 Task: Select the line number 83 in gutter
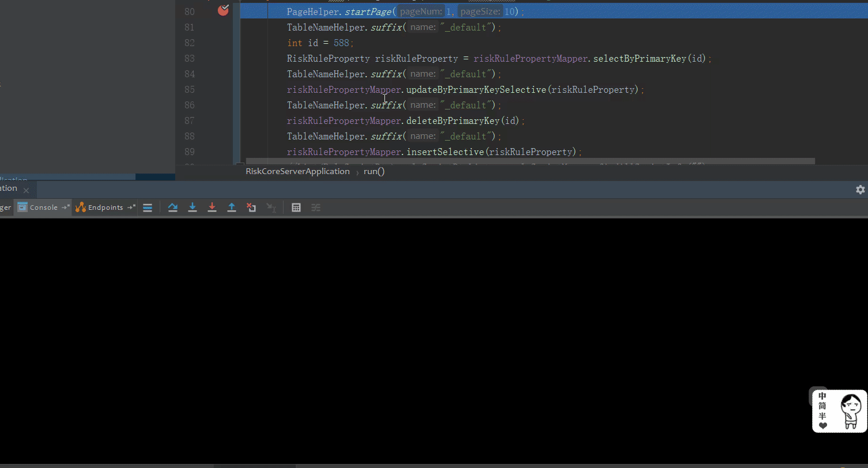click(189, 58)
